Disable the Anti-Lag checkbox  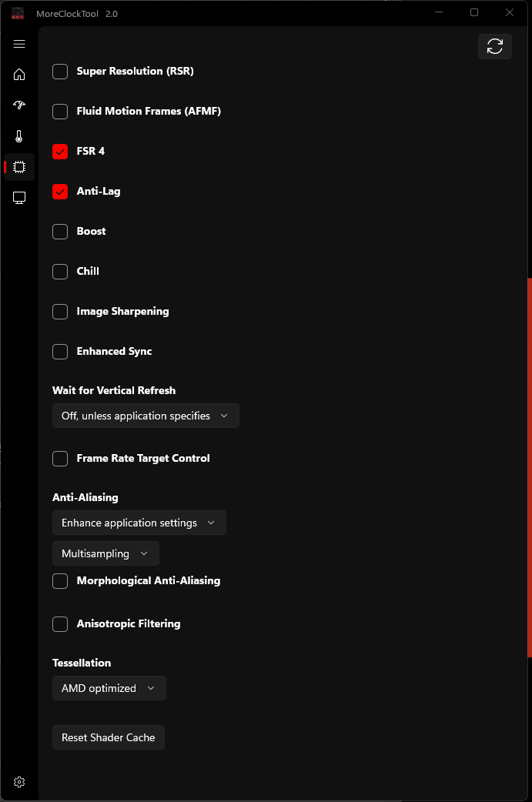click(60, 192)
